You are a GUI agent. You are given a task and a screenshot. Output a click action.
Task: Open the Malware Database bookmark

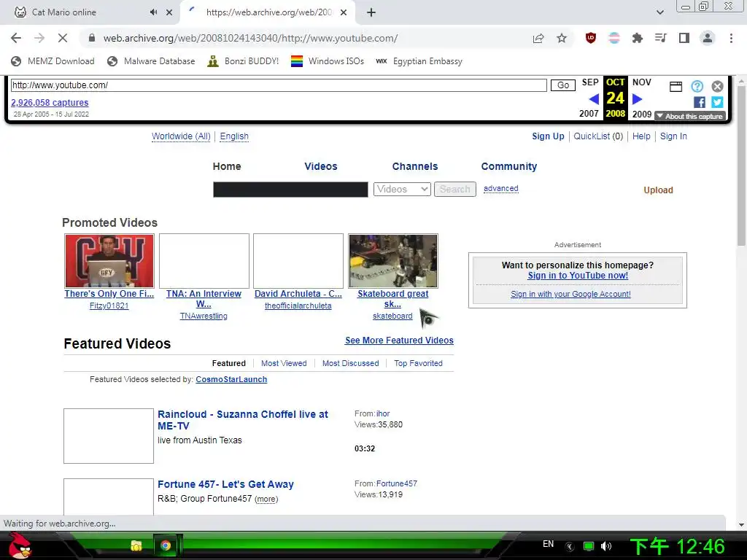coord(151,61)
